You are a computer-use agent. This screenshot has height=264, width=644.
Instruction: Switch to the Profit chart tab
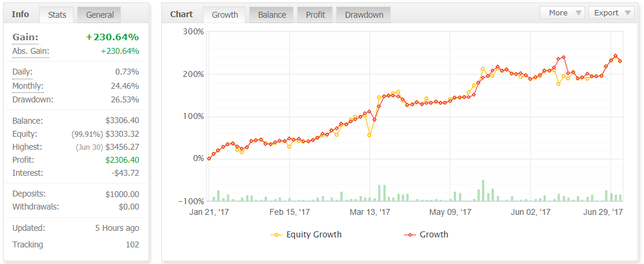pyautogui.click(x=315, y=15)
